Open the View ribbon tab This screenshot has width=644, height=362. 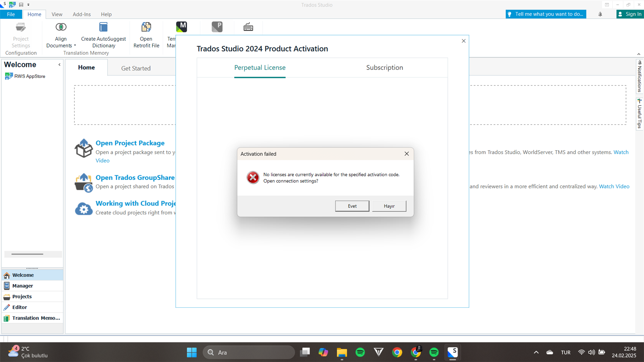57,14
